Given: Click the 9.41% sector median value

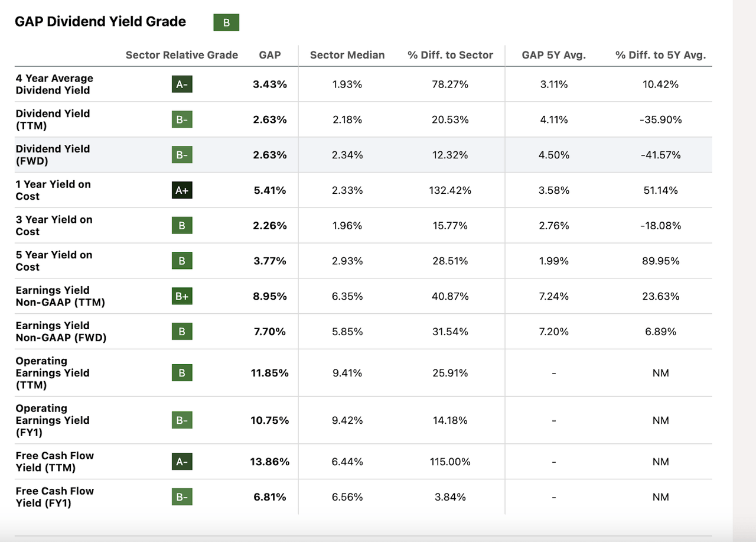Looking at the screenshot, I should click(347, 373).
